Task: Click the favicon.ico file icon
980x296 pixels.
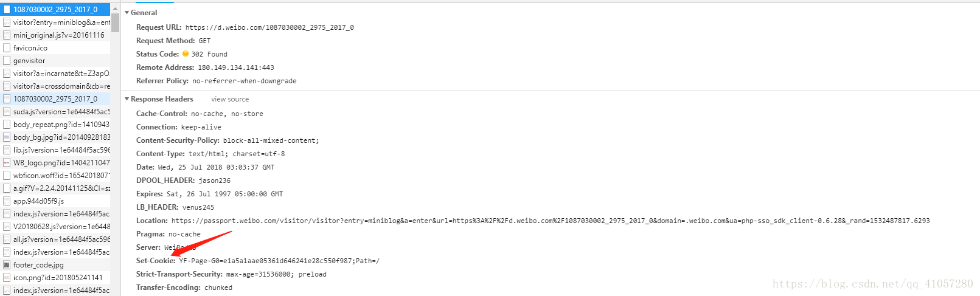Action: [7, 47]
